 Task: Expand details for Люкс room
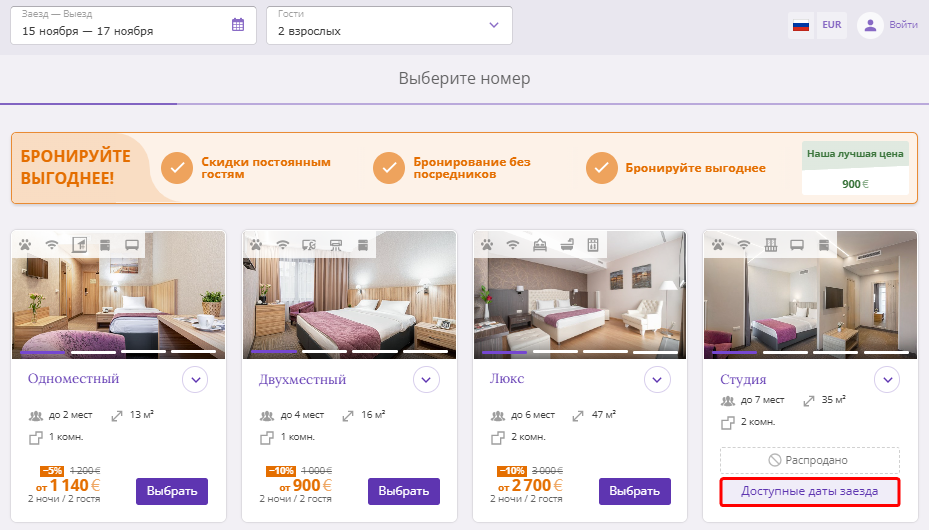[657, 380]
